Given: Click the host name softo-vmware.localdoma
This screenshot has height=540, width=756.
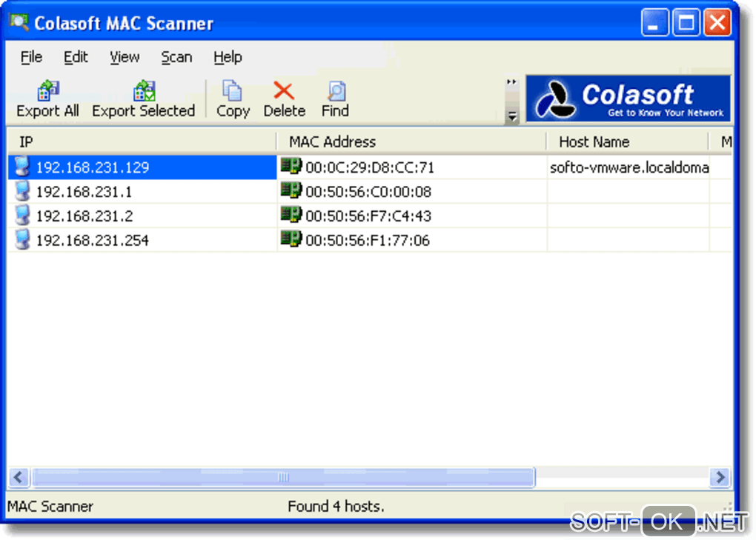Looking at the screenshot, I should point(629,167).
